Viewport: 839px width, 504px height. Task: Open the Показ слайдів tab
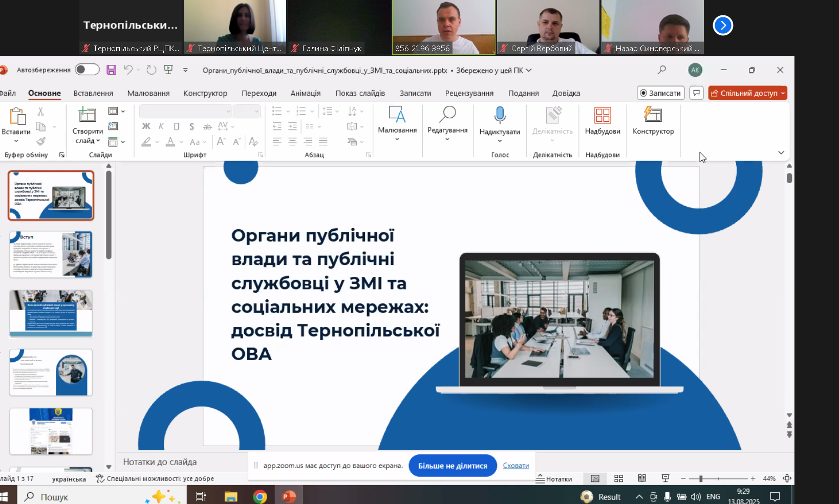click(x=360, y=93)
